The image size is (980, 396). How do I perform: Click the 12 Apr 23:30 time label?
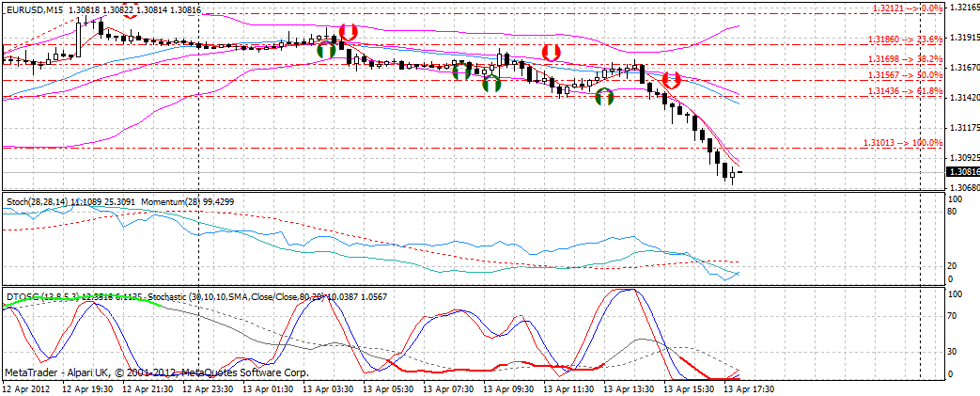pos(208,388)
